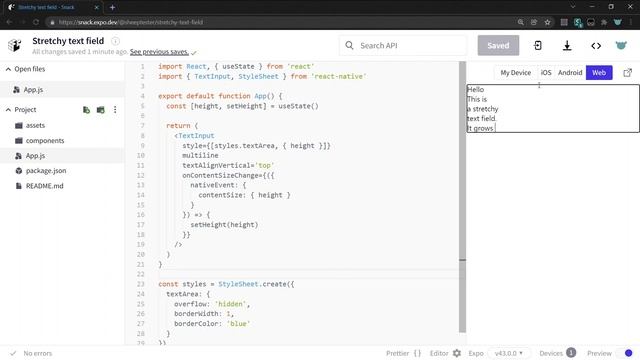Switch to the Android preview tab
This screenshot has width=640, height=360.
570,73
